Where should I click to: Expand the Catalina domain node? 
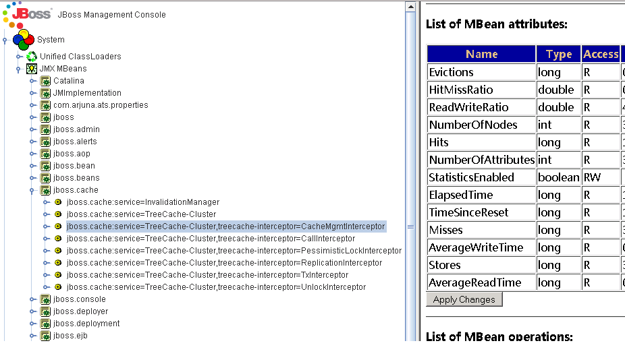click(32, 81)
